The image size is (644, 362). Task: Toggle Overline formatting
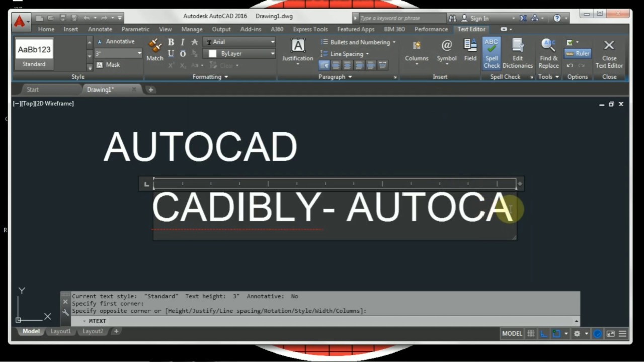[x=183, y=54]
